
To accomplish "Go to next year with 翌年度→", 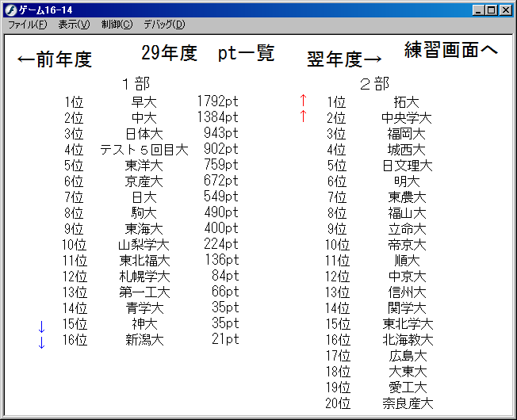I will [x=344, y=59].
